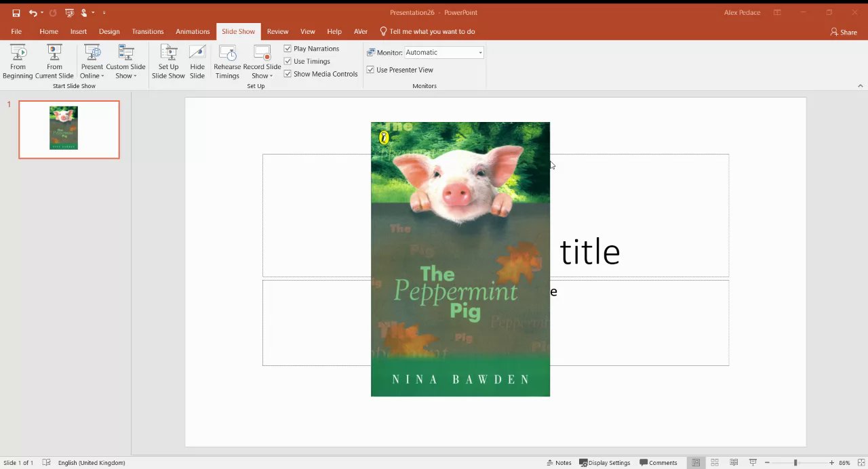Open the AVer tab
Image resolution: width=868 pixels, height=469 pixels.
pos(361,31)
